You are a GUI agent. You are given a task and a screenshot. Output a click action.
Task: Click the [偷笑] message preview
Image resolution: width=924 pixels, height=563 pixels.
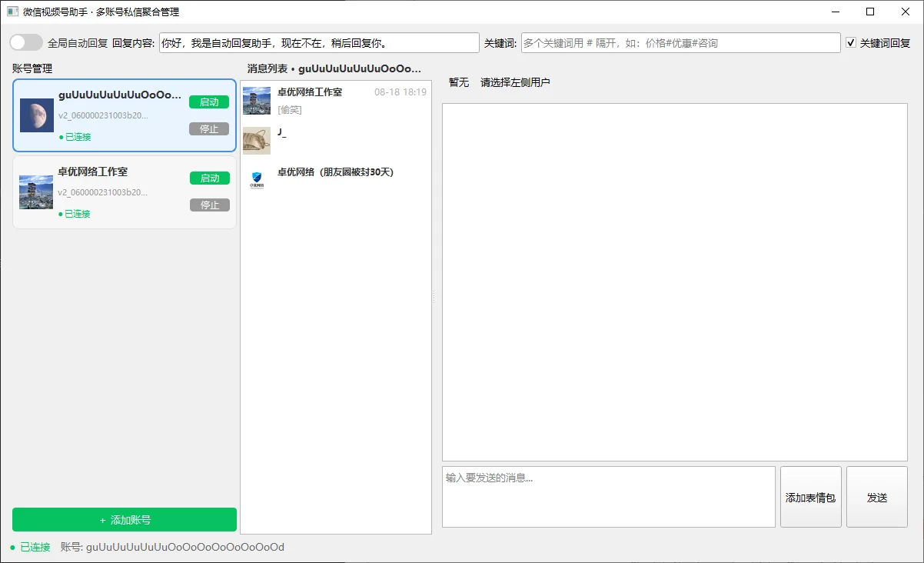[x=290, y=110]
